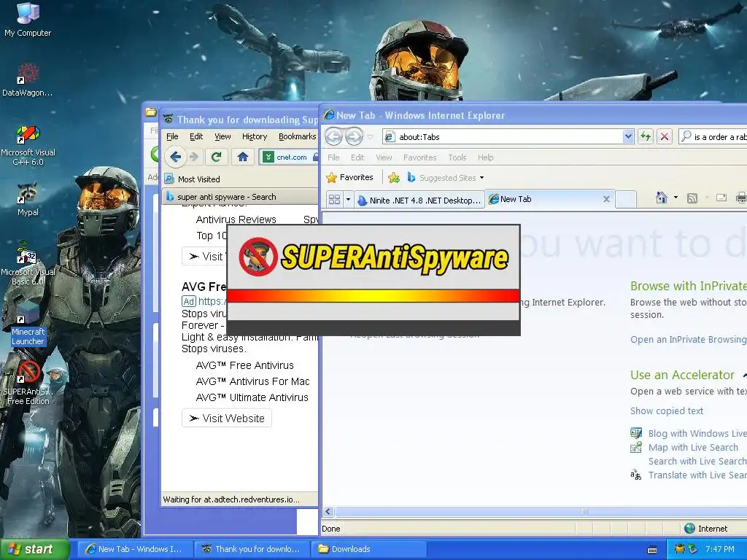Image resolution: width=747 pixels, height=560 pixels.
Task: Click the Internet Explorer Feeds icon
Action: click(x=692, y=198)
